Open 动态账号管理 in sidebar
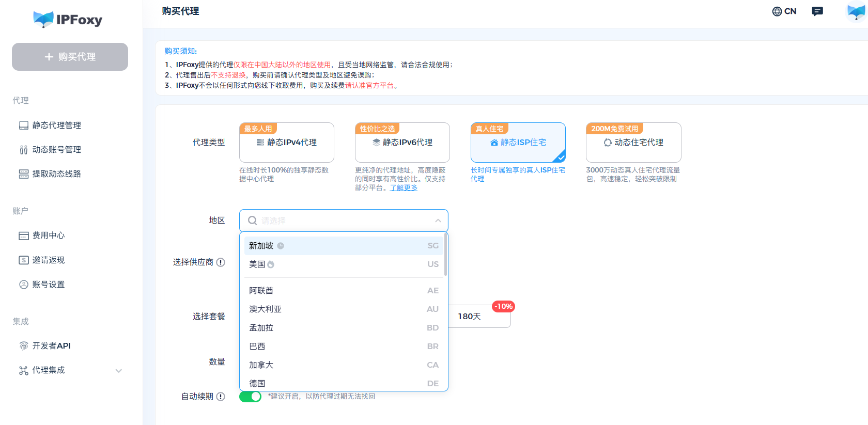Screen dimensions: 868x425 (x=57, y=150)
